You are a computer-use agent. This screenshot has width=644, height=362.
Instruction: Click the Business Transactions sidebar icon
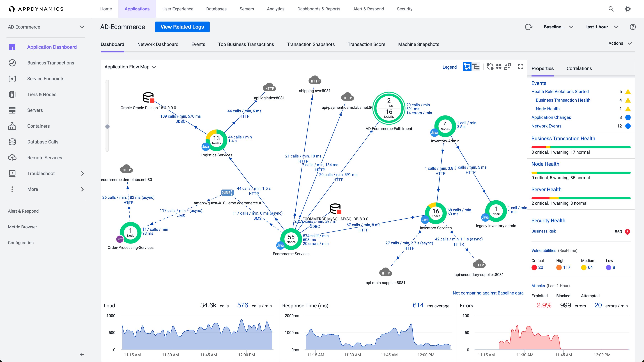(12, 63)
